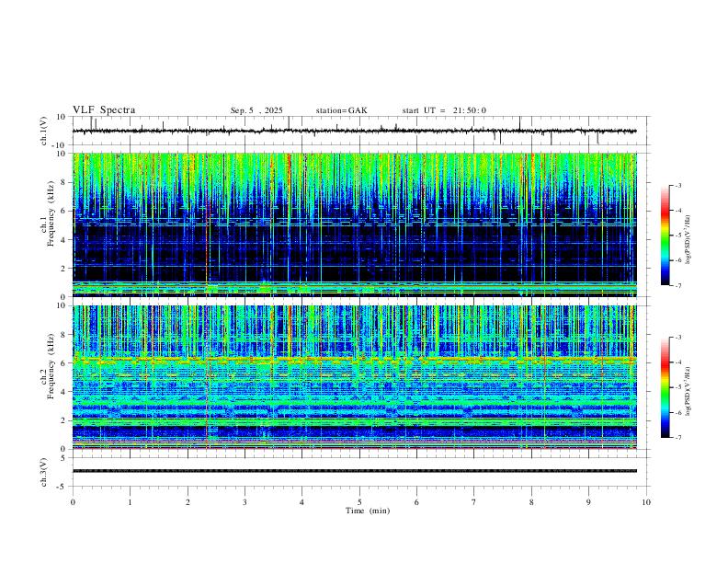Click the lower colorbar log(PSD) label
The height and width of the screenshot is (563, 728).
click(688, 391)
